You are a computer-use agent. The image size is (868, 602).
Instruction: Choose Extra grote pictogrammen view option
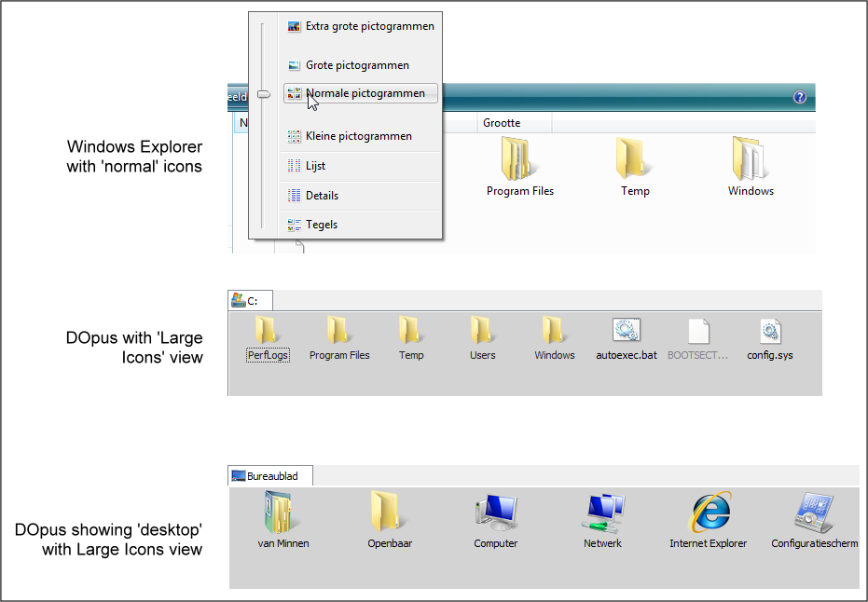tap(361, 26)
